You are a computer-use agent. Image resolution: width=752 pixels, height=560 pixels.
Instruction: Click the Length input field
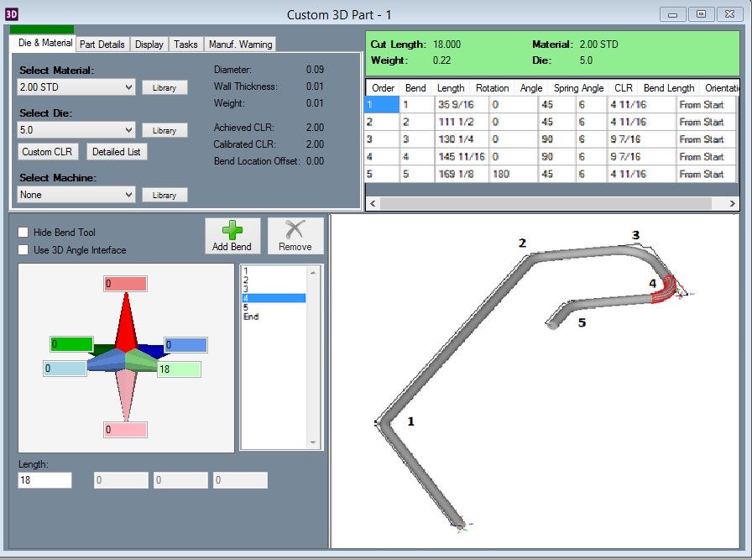pyautogui.click(x=45, y=480)
